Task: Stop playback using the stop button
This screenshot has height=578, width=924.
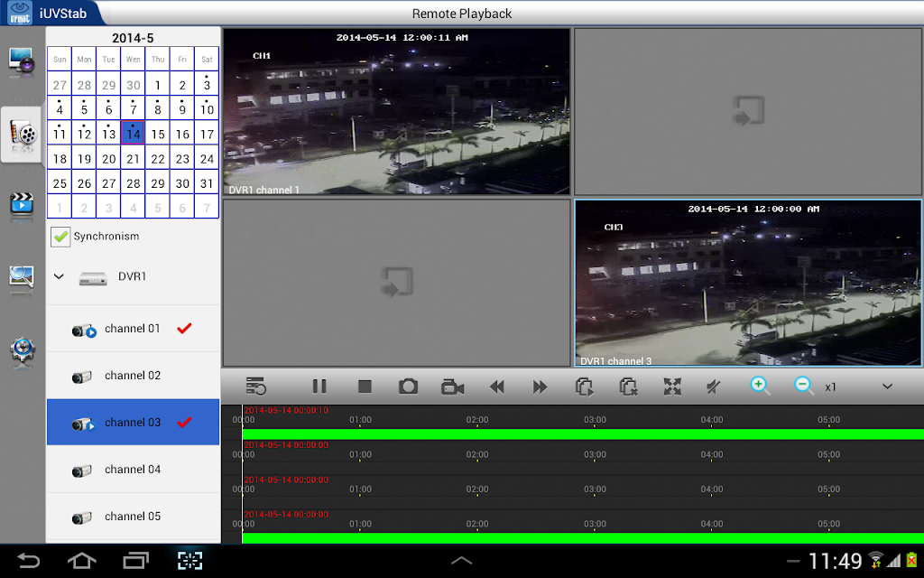Action: (x=365, y=387)
